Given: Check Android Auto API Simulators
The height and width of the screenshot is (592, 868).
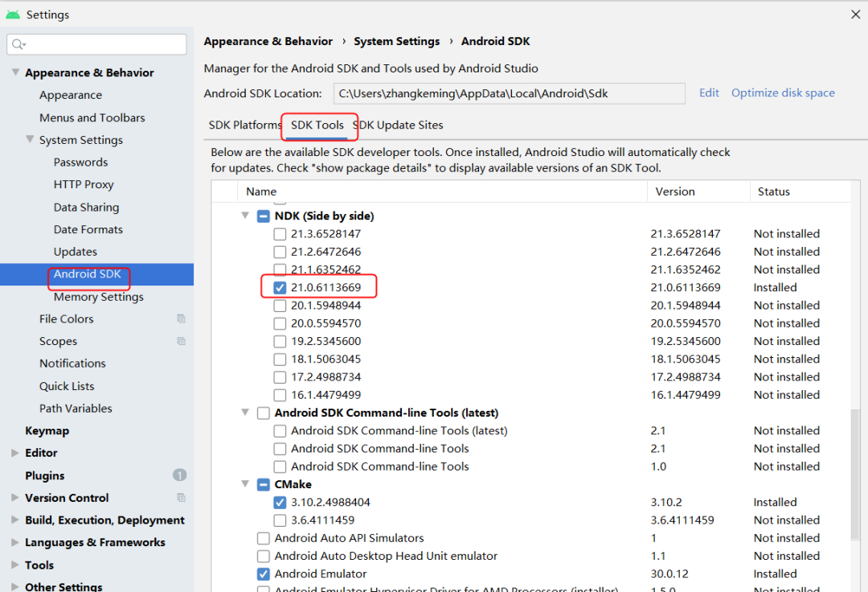Looking at the screenshot, I should click(x=264, y=538).
